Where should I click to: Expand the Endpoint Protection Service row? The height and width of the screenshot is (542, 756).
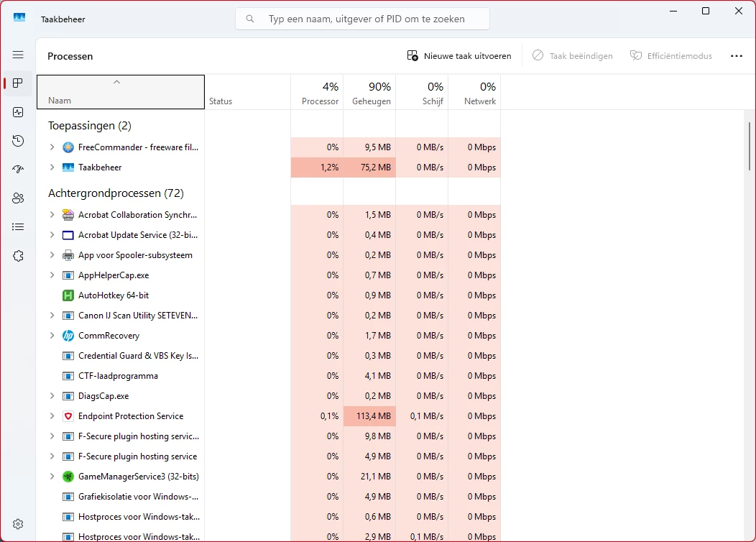[x=52, y=416]
